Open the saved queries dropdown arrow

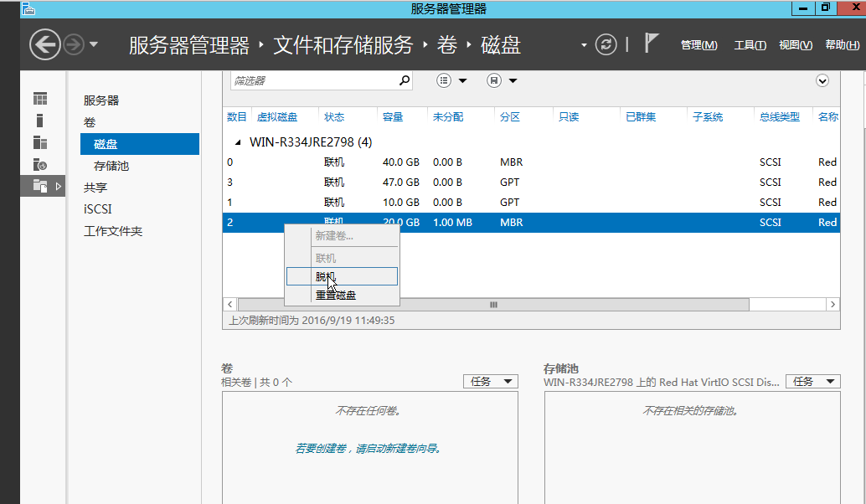click(512, 80)
